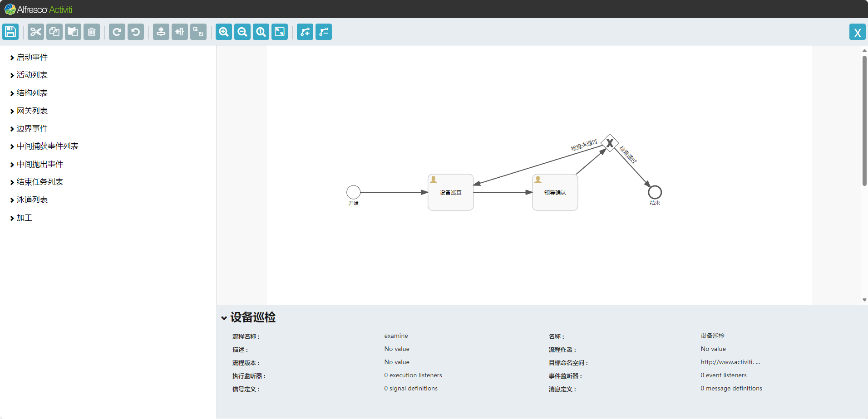Copy the selected element via the copy icon
Image resolution: width=868 pixels, height=419 pixels.
point(54,32)
